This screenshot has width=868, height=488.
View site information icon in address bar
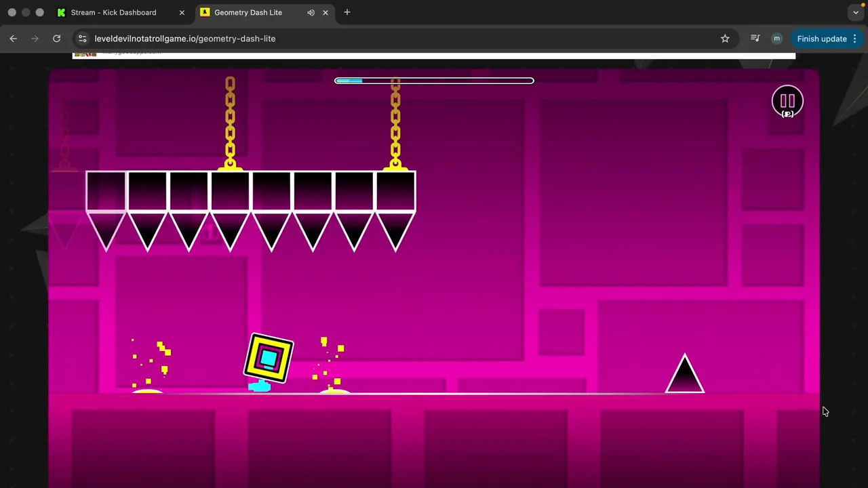click(x=83, y=39)
